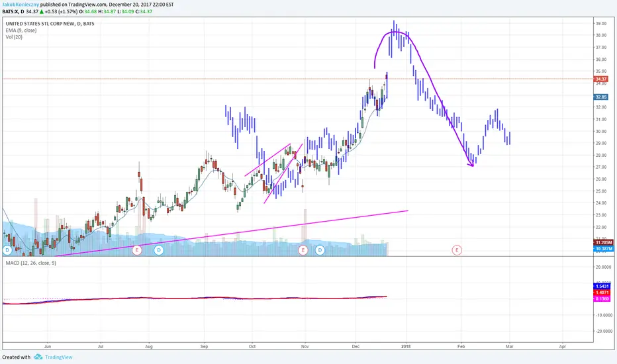Click the Jun label on time axis

click(x=48, y=347)
